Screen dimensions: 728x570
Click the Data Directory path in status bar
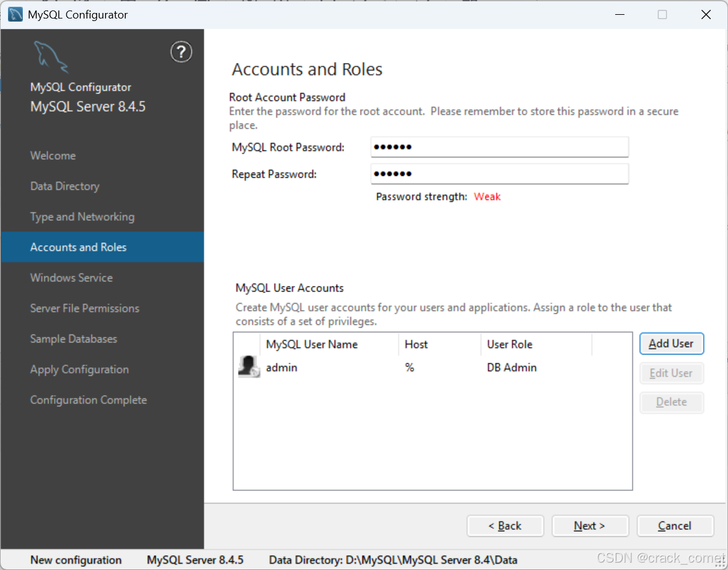[x=393, y=560]
